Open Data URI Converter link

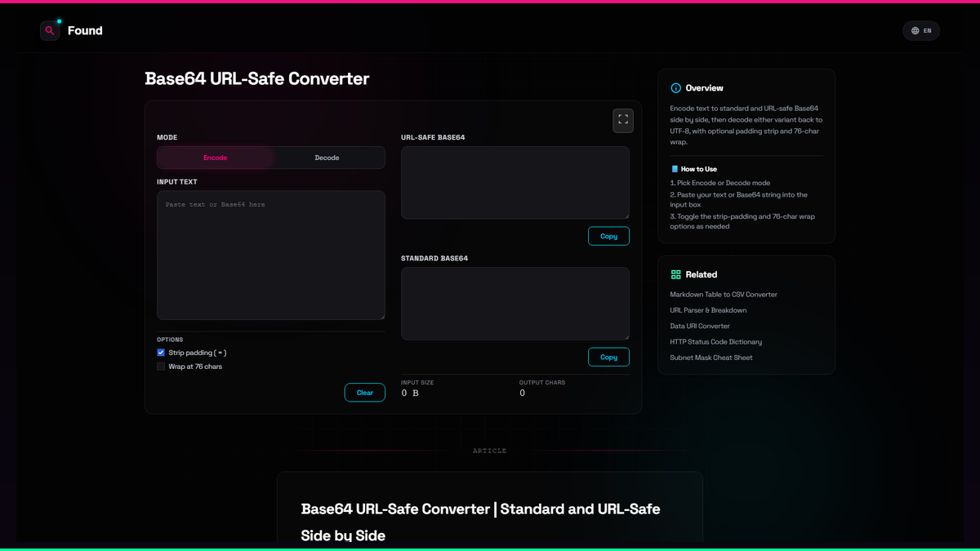pyautogui.click(x=700, y=326)
